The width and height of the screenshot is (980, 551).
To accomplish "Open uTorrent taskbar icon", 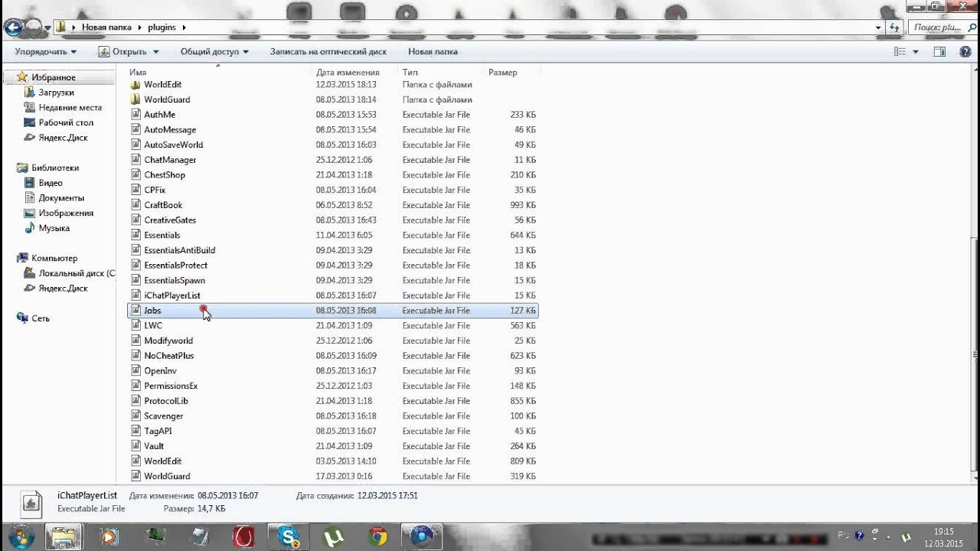I will (333, 536).
